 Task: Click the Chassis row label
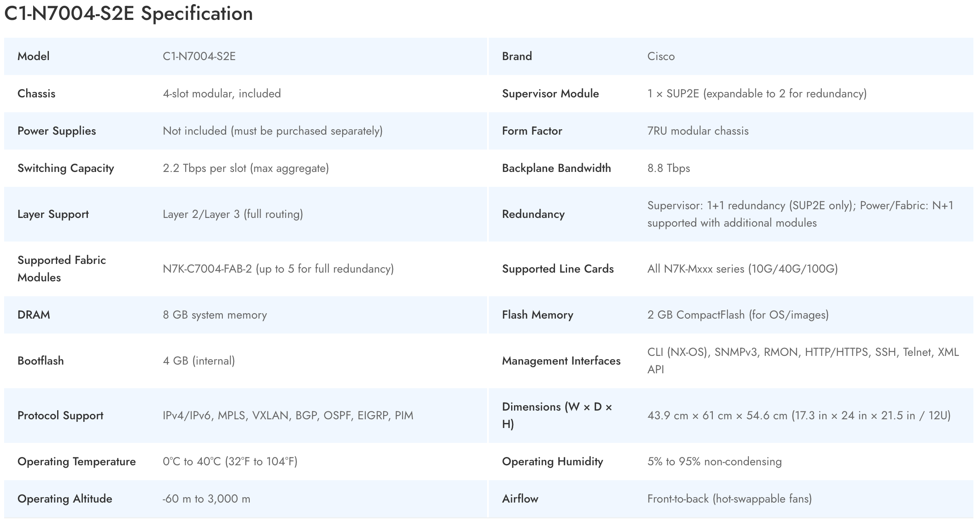pos(36,94)
